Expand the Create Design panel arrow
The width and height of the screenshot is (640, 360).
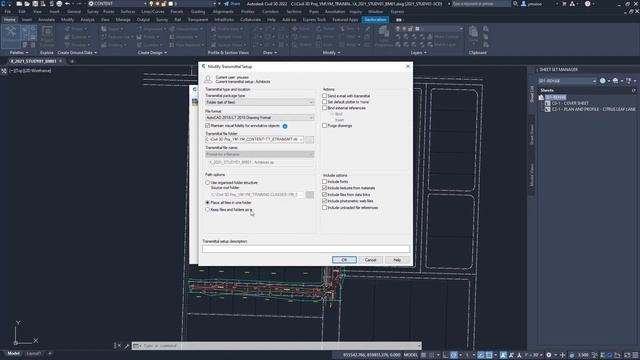click(166, 53)
